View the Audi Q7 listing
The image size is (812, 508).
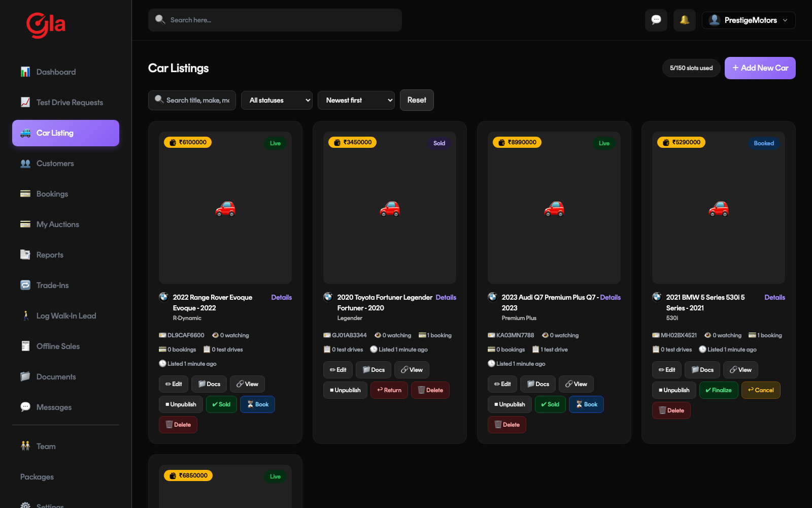[576, 384]
